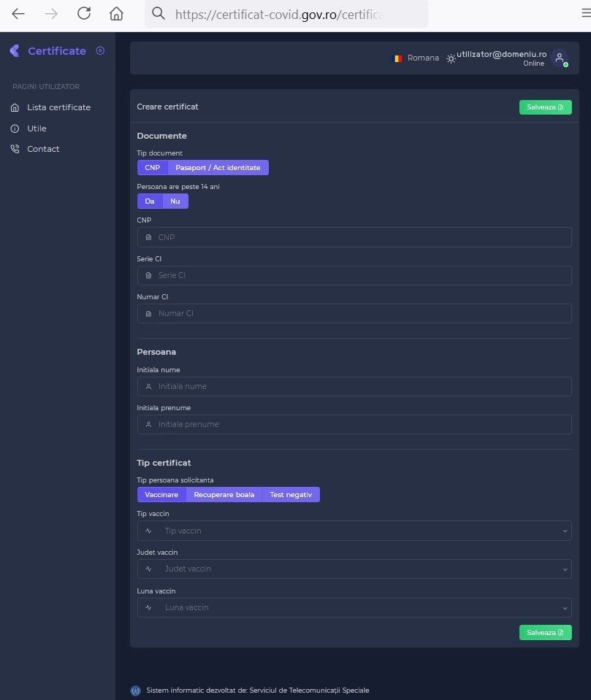Choose Pasaport / Act identitate option
This screenshot has height=700, width=591.
pos(218,168)
